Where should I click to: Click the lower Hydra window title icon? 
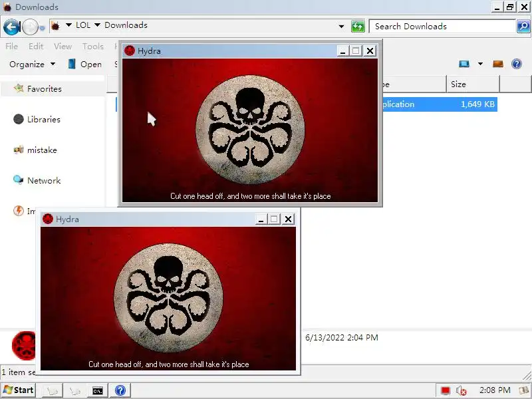click(x=48, y=219)
